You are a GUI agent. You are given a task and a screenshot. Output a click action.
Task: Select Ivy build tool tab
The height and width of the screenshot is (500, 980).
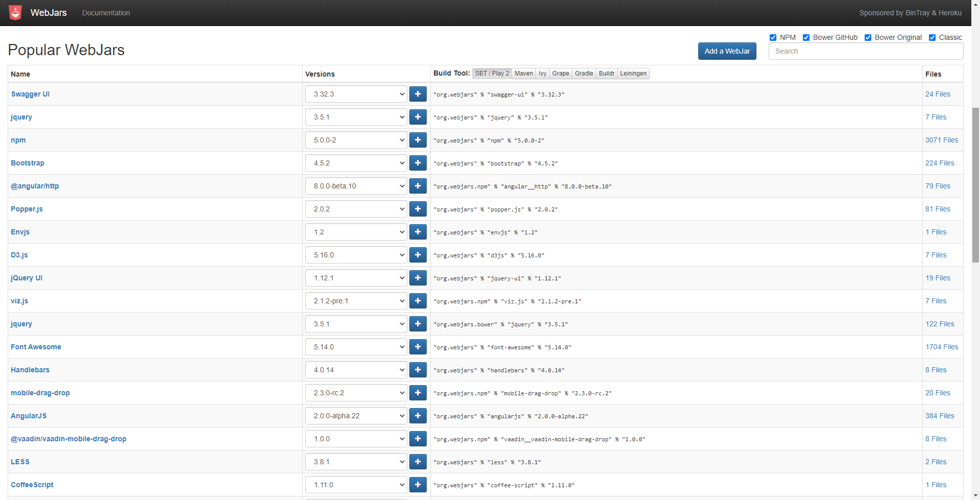coord(543,74)
